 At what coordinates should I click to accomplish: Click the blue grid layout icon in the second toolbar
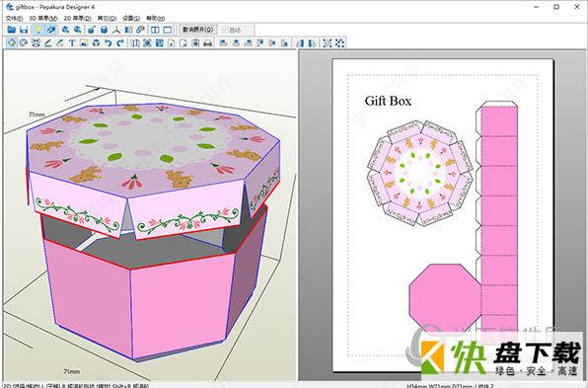[160, 42]
